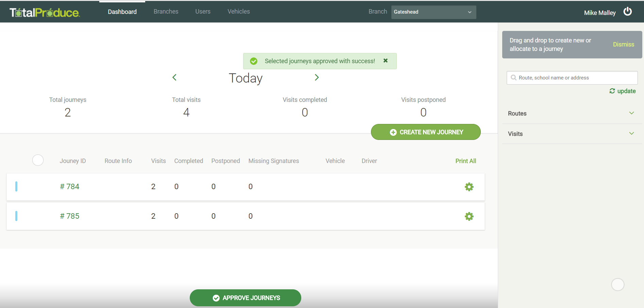Screen dimensions: 644x308
Task: Go to next day arrow
Action: click(x=317, y=77)
